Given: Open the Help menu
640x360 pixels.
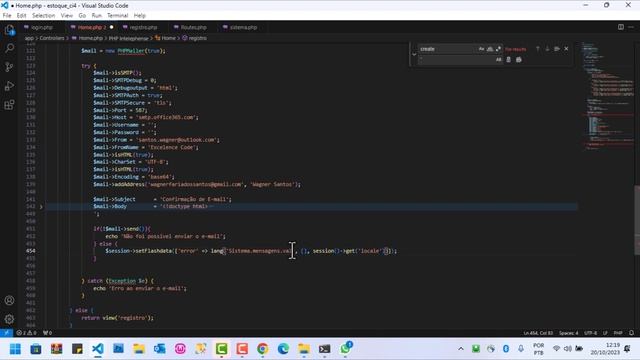Looking at the screenshot, I should [140, 16].
